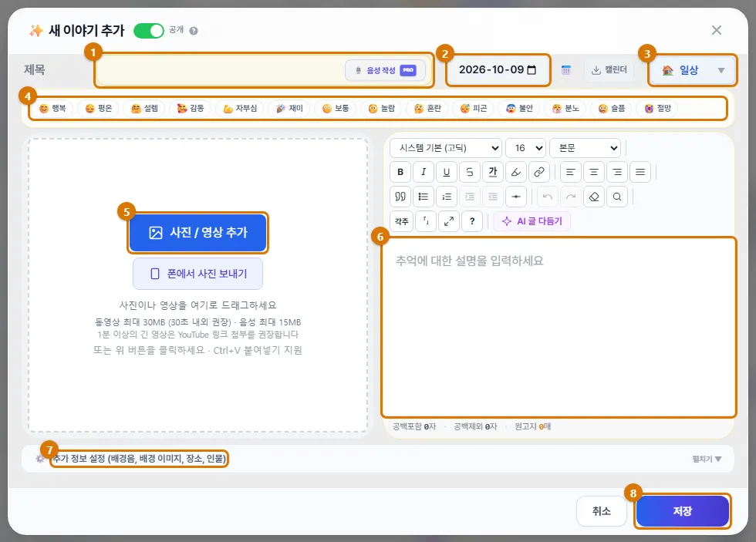Close the 새 이야기 추가 dialog
The width and height of the screenshot is (756, 542).
click(717, 30)
